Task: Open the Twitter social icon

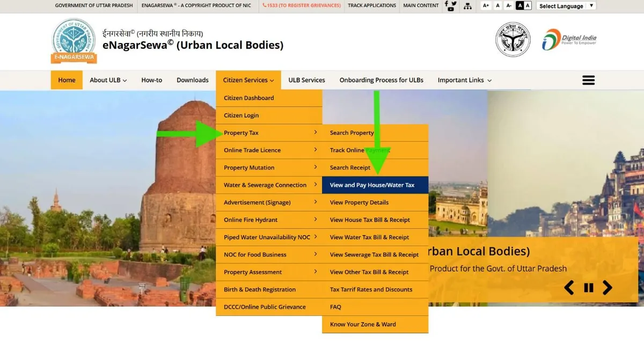Action: (454, 4)
